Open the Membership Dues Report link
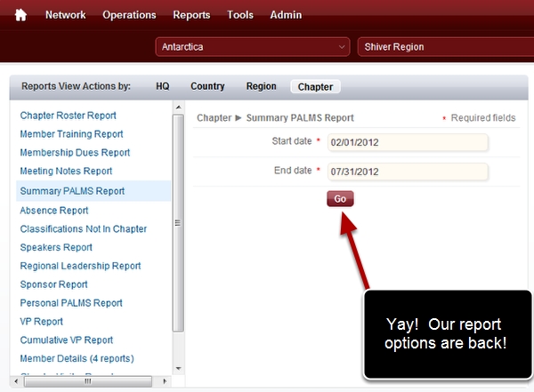 click(x=75, y=153)
